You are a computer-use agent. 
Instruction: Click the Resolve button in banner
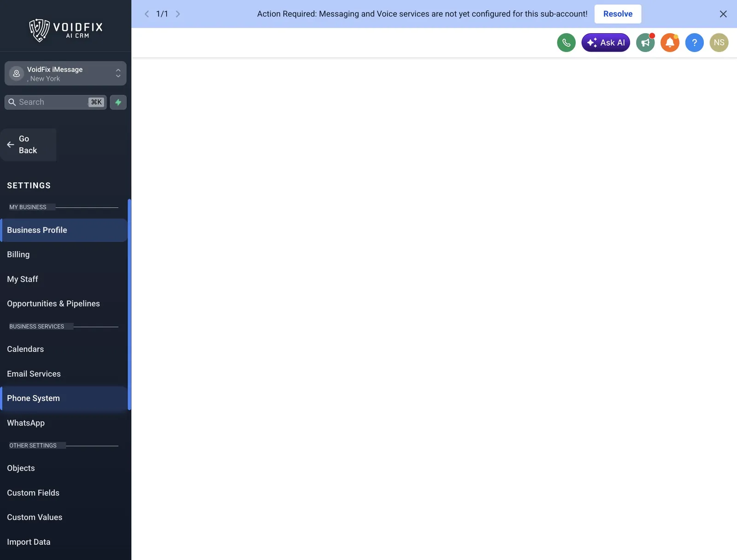pyautogui.click(x=618, y=14)
